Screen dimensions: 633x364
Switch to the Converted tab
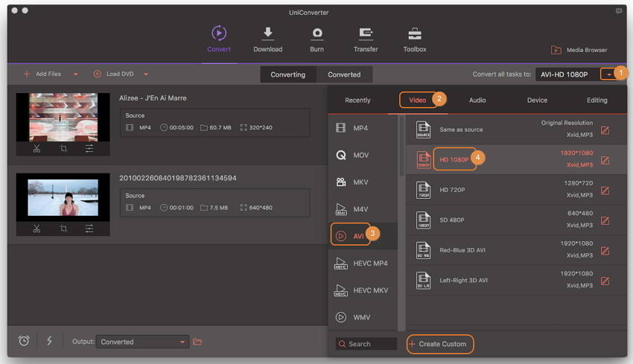[344, 74]
